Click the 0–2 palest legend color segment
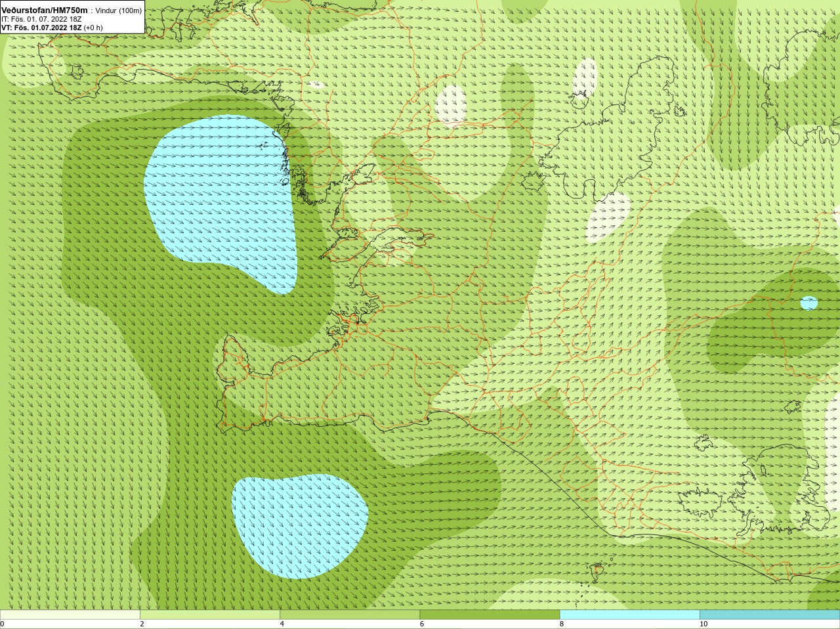Viewport: 840px width, 629px height. (x=70, y=615)
